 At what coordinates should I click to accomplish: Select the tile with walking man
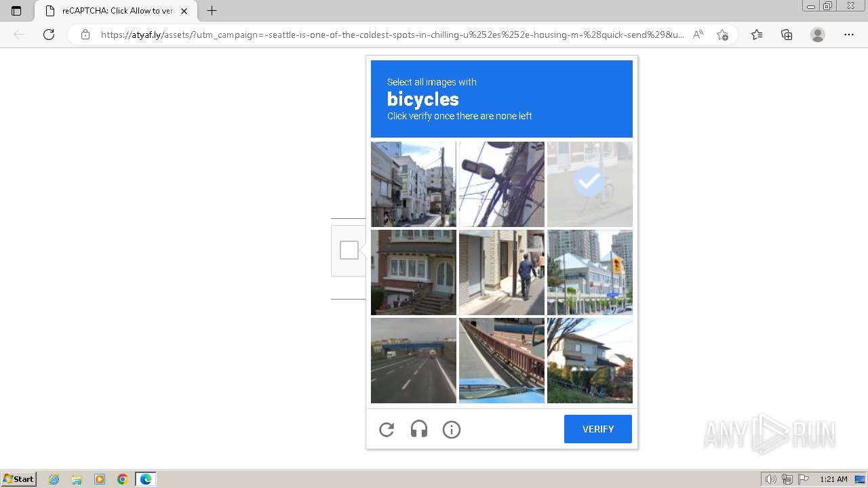point(502,272)
